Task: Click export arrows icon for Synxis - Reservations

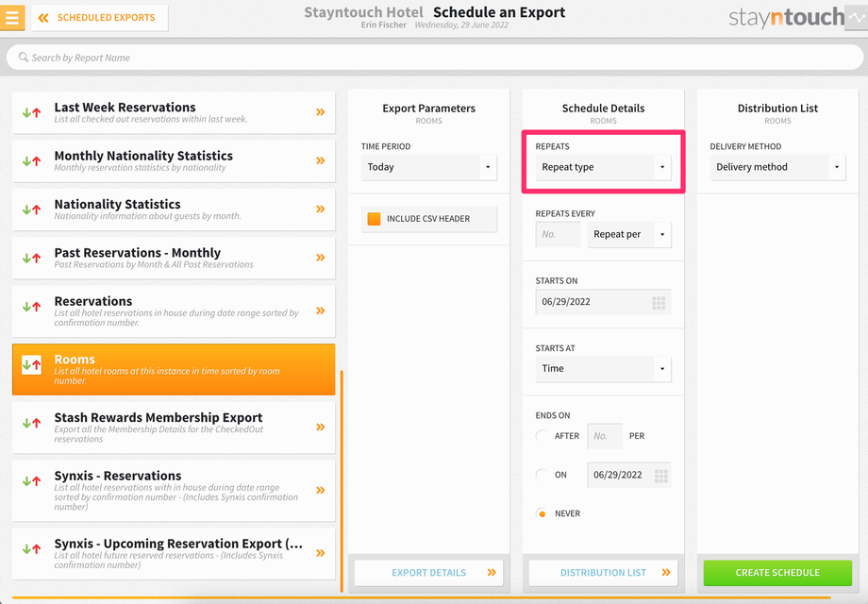Action: point(31,481)
